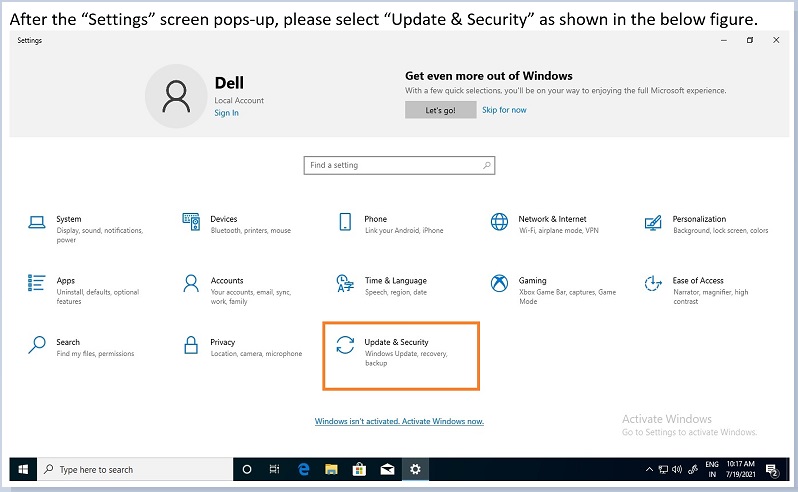The image size is (798, 492).
Task: Click Windows isn't activated. Activate Windows now link
Action: (399, 421)
